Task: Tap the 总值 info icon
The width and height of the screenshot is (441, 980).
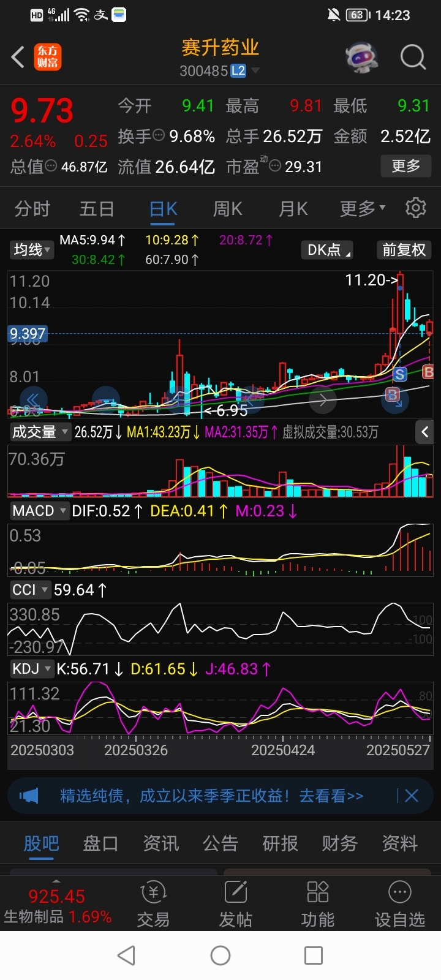Action: point(51,165)
